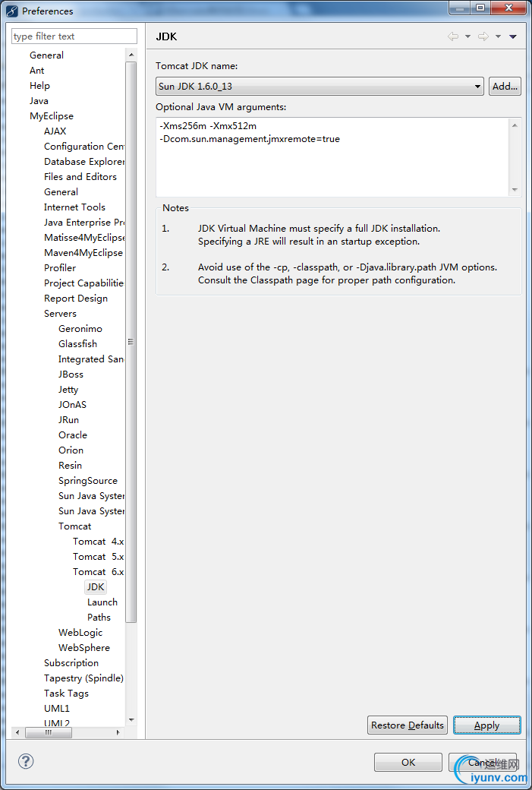532x790 pixels.
Task: Click the help question mark icon
Action: point(26,761)
